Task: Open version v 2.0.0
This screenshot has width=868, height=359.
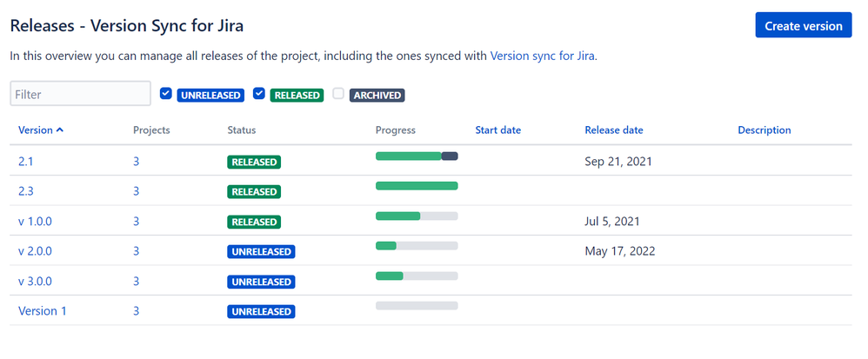Action: click(35, 251)
